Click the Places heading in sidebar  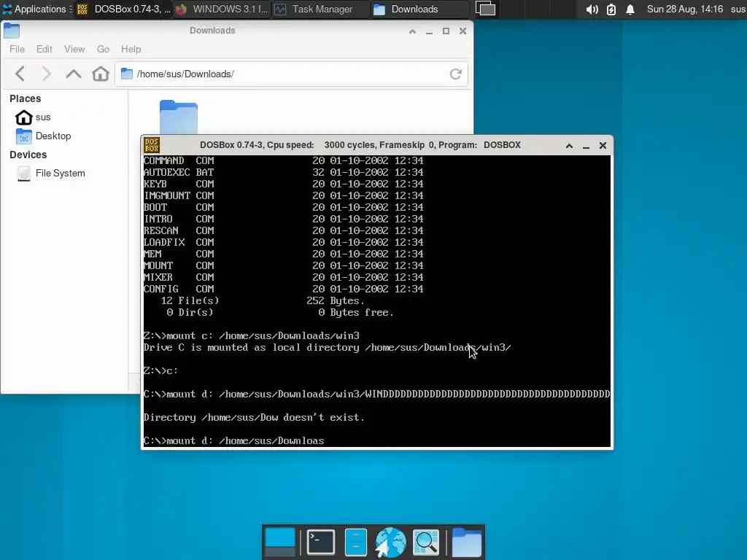click(x=26, y=98)
